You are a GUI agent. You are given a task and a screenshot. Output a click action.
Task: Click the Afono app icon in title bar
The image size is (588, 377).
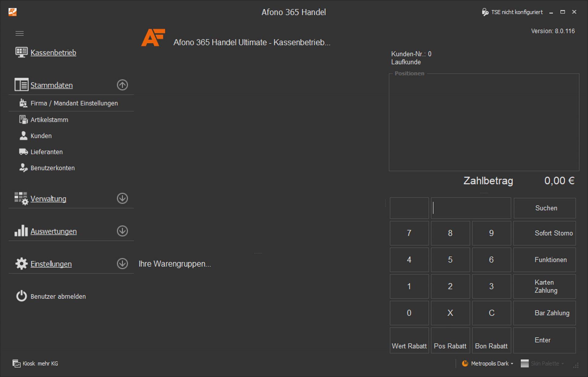click(x=13, y=12)
